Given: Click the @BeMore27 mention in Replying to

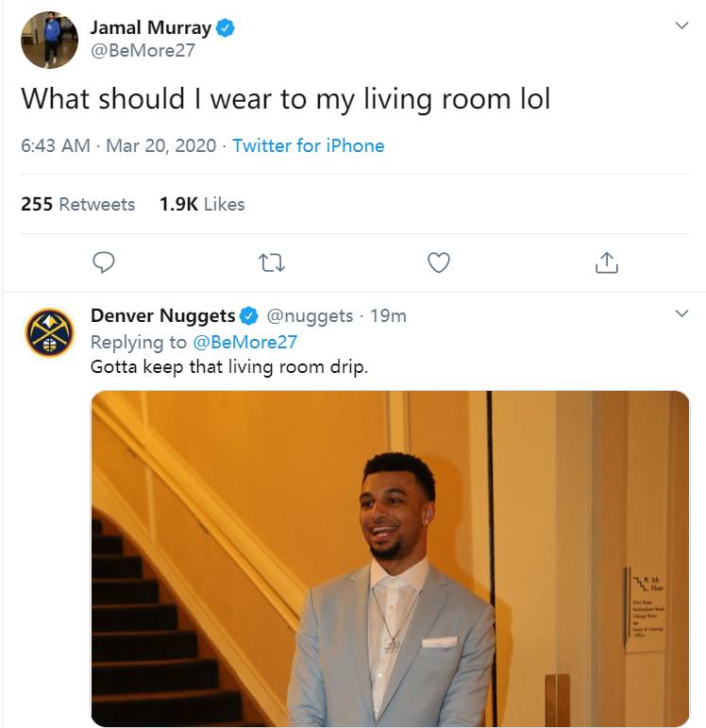Looking at the screenshot, I should (245, 341).
